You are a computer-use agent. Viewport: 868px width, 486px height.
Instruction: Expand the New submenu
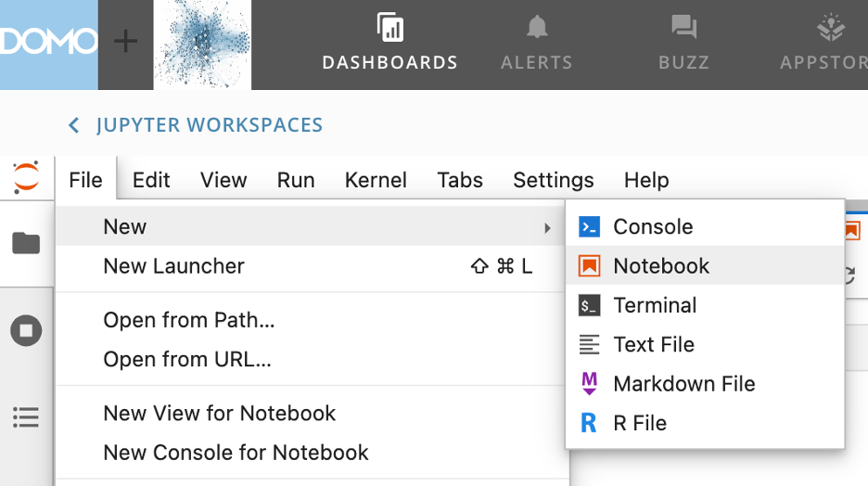tap(311, 226)
